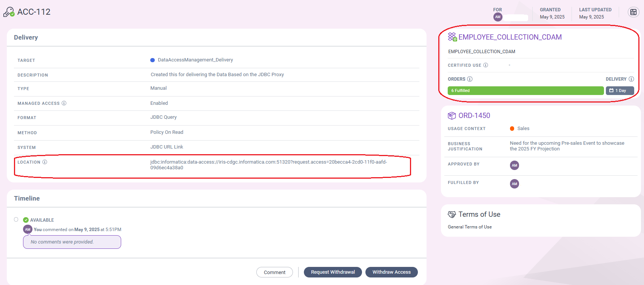Click the AVAILABLE status label
The height and width of the screenshot is (285, 644).
(x=42, y=220)
